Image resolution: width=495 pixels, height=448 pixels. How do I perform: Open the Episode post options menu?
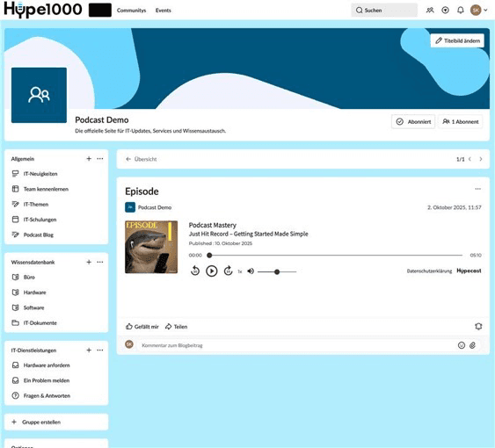point(478,189)
